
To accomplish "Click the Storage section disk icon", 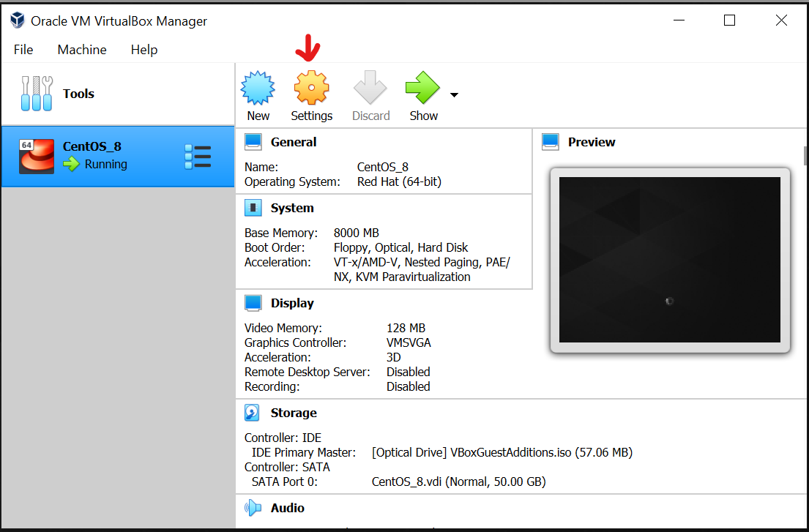I will (x=252, y=413).
